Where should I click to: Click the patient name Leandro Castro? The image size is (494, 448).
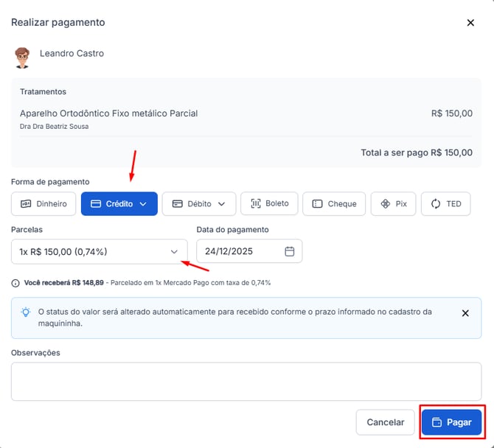72,54
